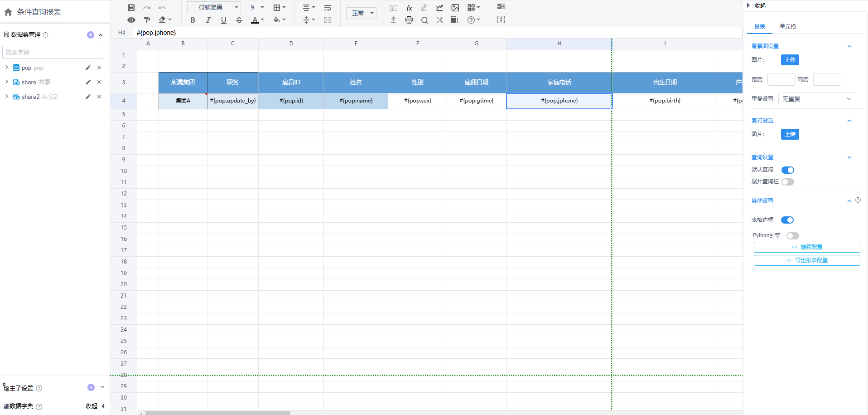
Task: Toggle bold formatting
Action: [x=193, y=20]
